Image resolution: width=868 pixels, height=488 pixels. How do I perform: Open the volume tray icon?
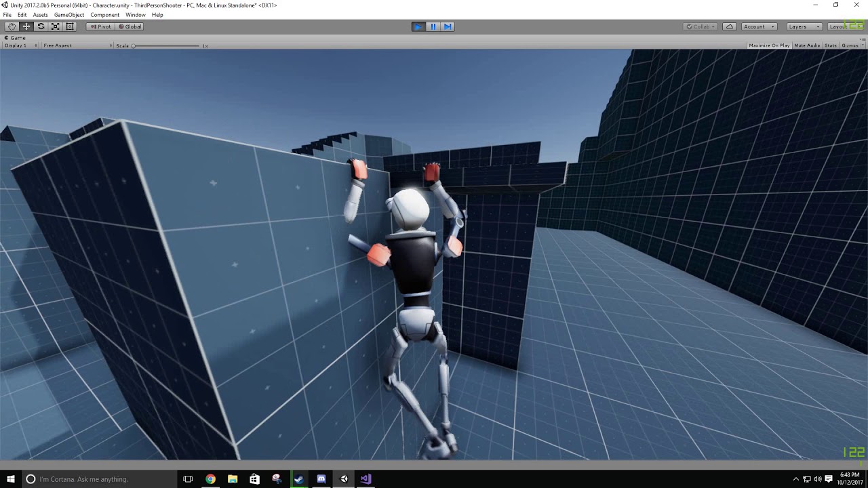tap(817, 479)
